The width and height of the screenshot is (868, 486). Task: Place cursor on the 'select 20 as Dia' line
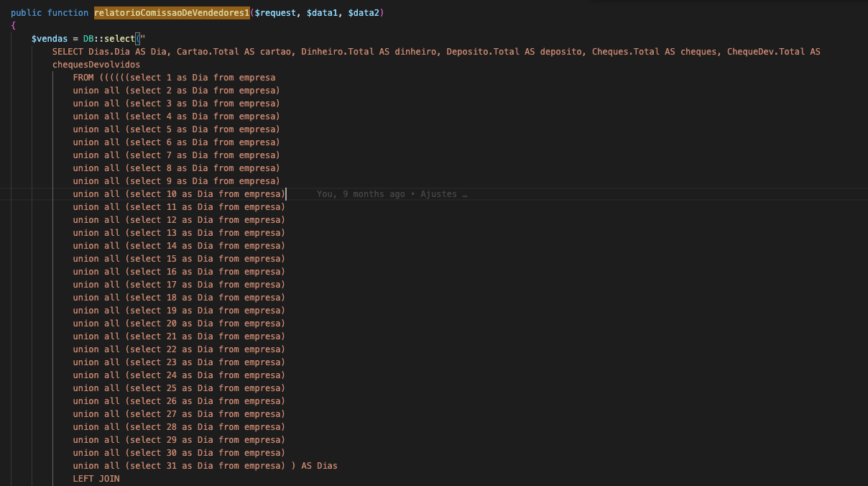[x=178, y=324]
